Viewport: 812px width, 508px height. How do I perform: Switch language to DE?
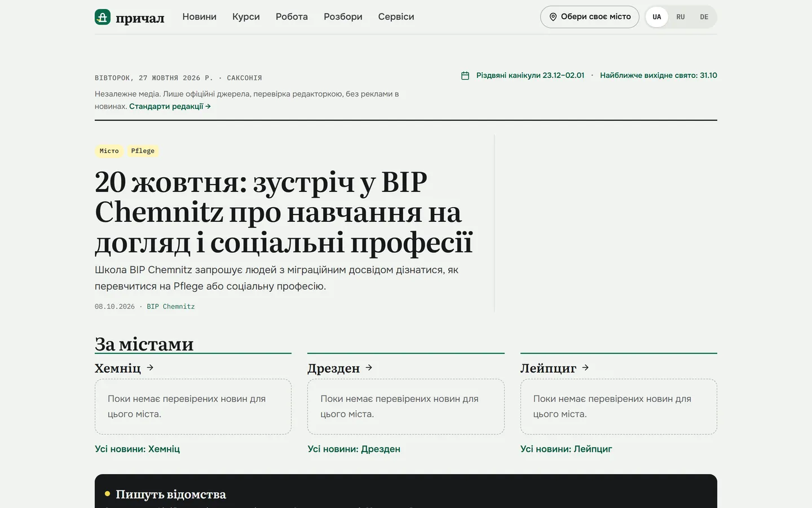(x=704, y=17)
